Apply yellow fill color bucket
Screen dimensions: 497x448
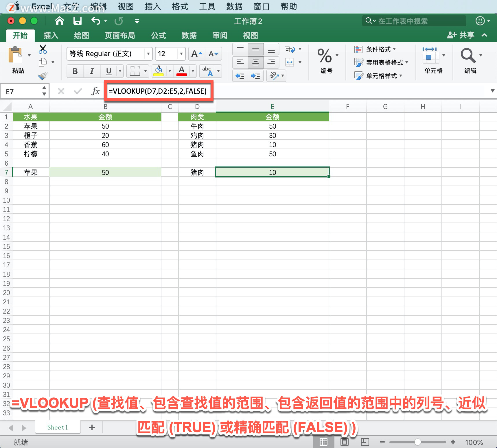(x=159, y=71)
